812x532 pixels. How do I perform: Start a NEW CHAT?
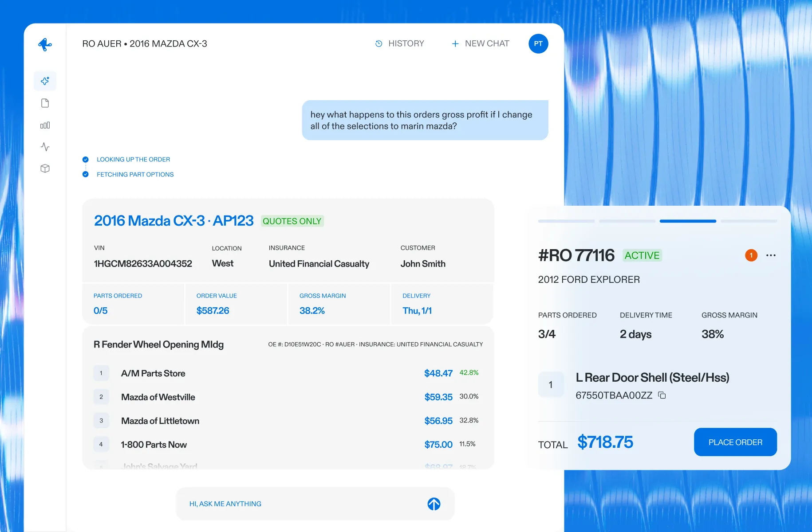481,44
